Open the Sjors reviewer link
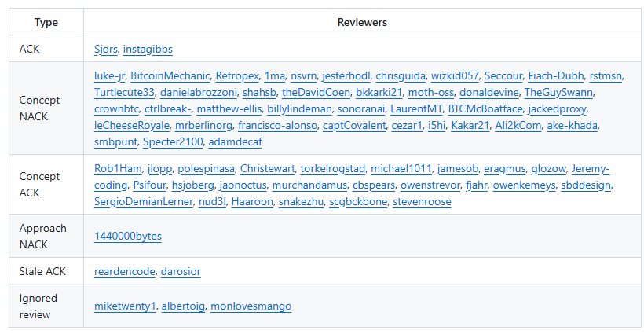Image resolution: width=644 pixels, height=334 pixels. click(106, 49)
